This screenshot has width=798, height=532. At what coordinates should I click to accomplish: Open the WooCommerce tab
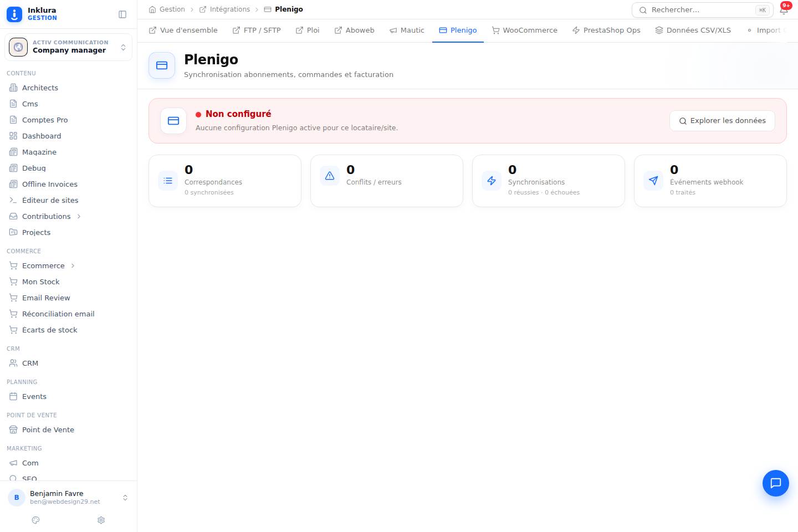[x=525, y=30]
